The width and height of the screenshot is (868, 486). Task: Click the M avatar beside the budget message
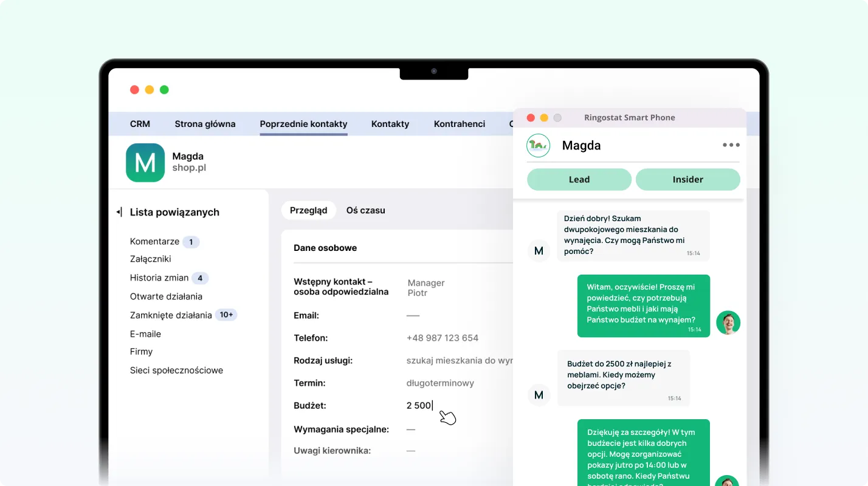click(539, 395)
